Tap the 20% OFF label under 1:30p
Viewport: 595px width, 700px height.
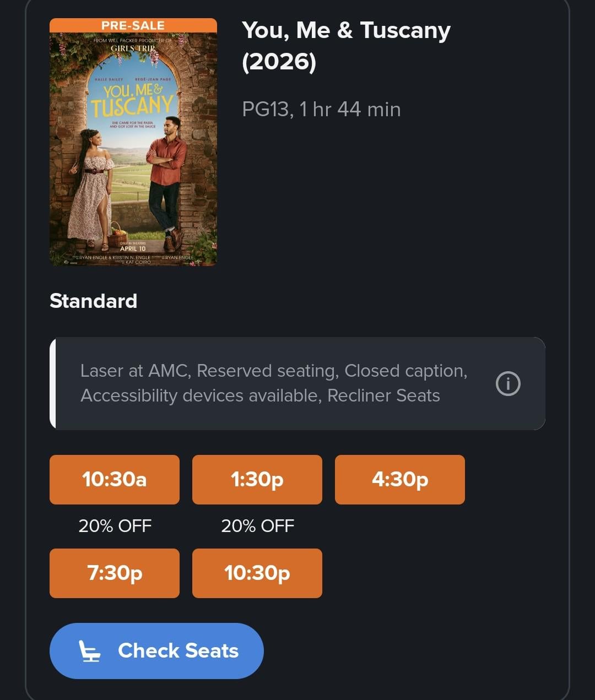point(257,526)
